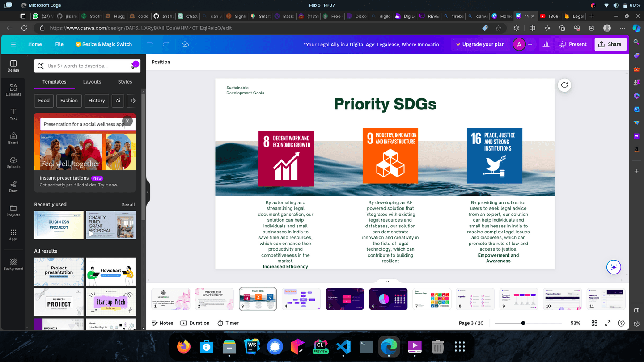Open the Projects side panel

(x=13, y=210)
